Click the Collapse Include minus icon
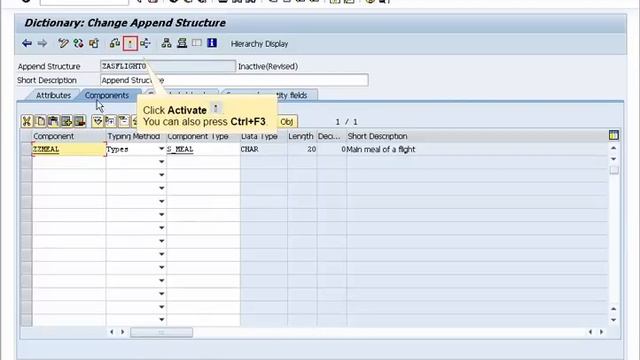Screen dimensions: 640x360 (123, 121)
